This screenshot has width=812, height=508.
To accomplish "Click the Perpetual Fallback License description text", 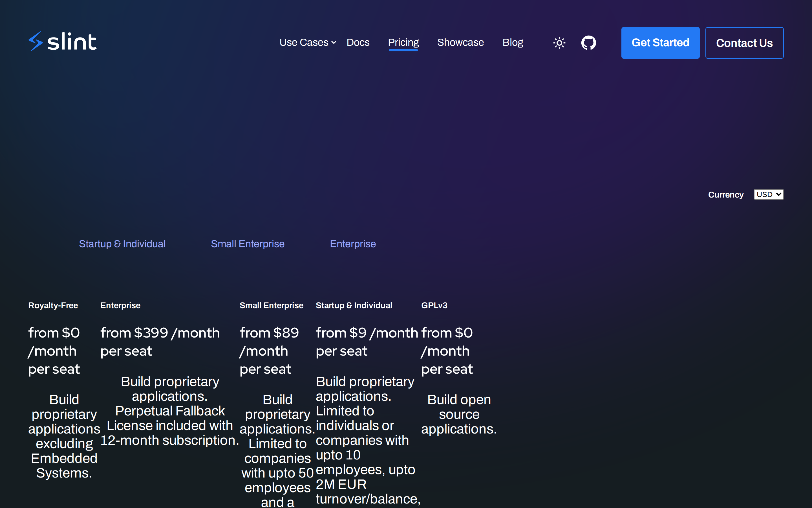I will point(170,426).
